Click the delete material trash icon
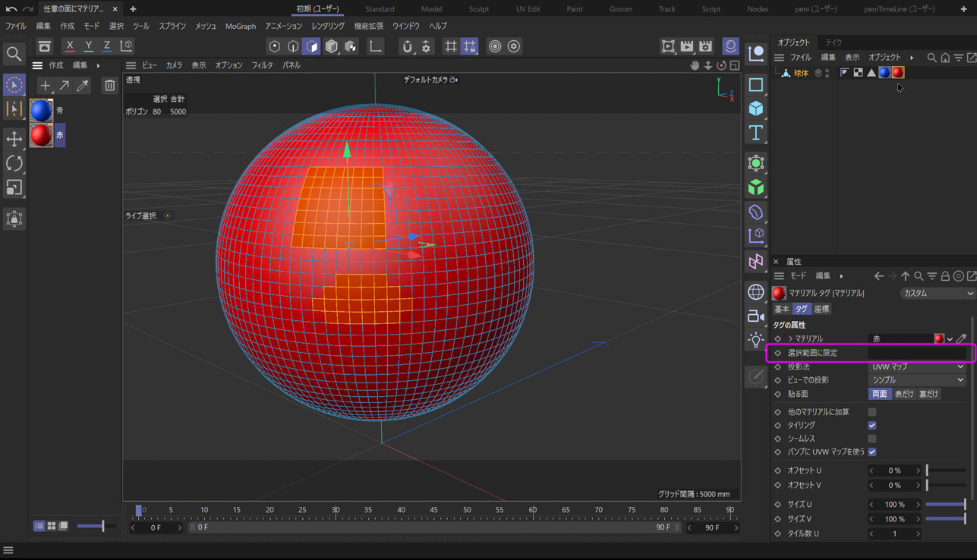 (109, 86)
